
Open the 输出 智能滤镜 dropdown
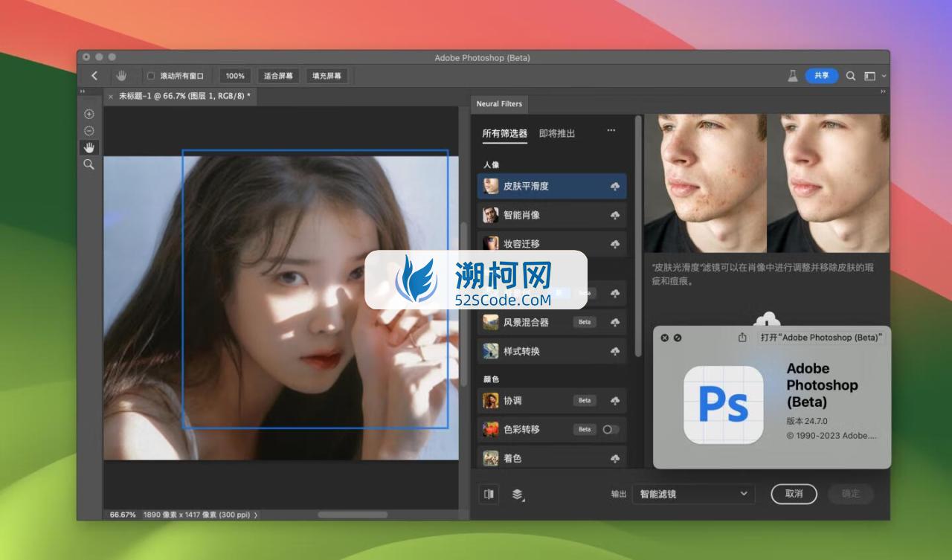click(x=693, y=494)
